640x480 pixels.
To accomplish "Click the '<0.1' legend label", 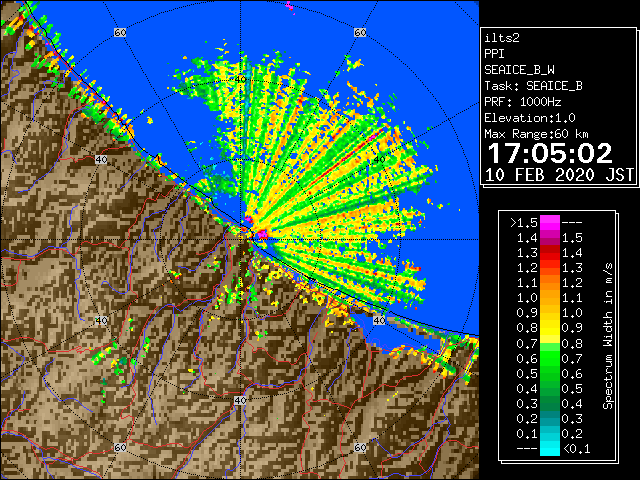I will [576, 449].
